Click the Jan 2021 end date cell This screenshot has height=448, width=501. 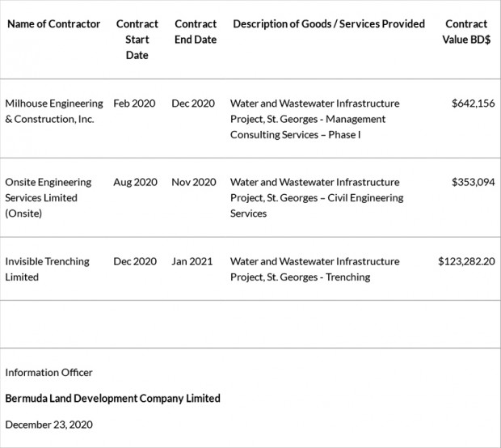tap(192, 262)
